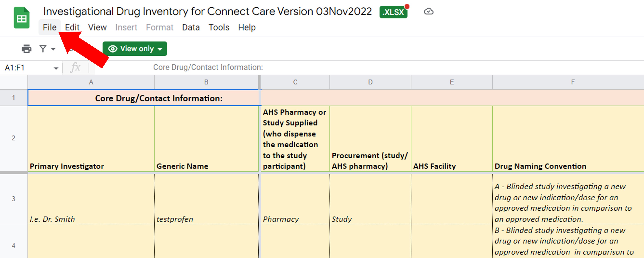Viewport: 644px width, 258px height.
Task: Open the Help menu
Action: [247, 27]
